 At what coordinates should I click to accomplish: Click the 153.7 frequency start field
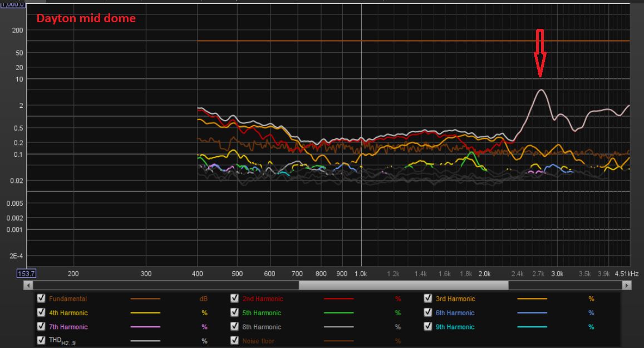click(x=26, y=274)
